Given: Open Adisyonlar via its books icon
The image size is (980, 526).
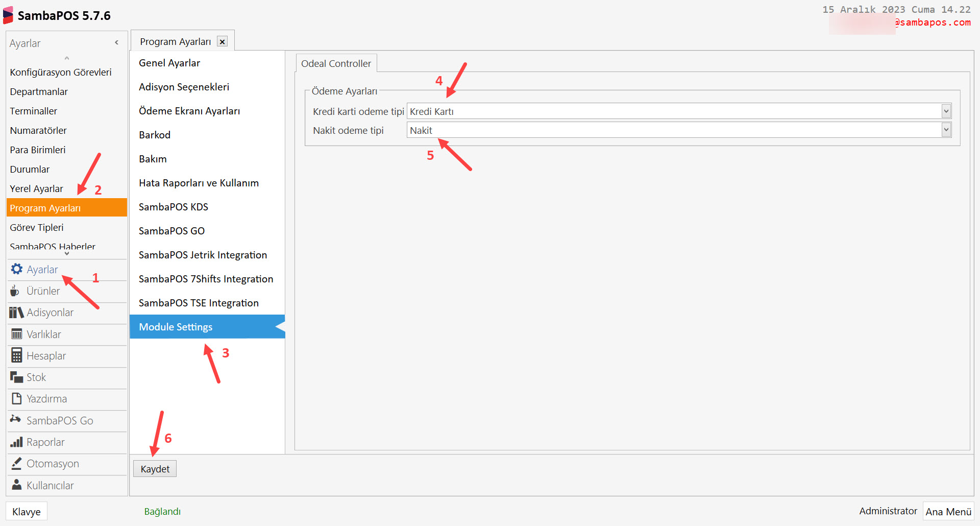Looking at the screenshot, I should click(16, 313).
